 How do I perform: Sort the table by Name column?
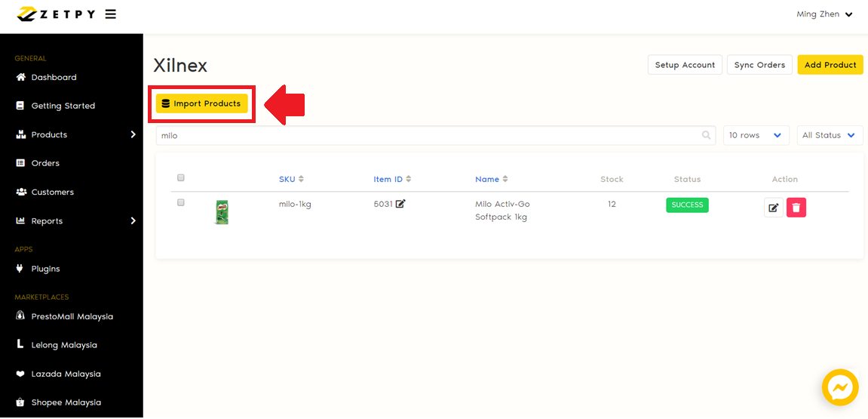[x=487, y=179]
